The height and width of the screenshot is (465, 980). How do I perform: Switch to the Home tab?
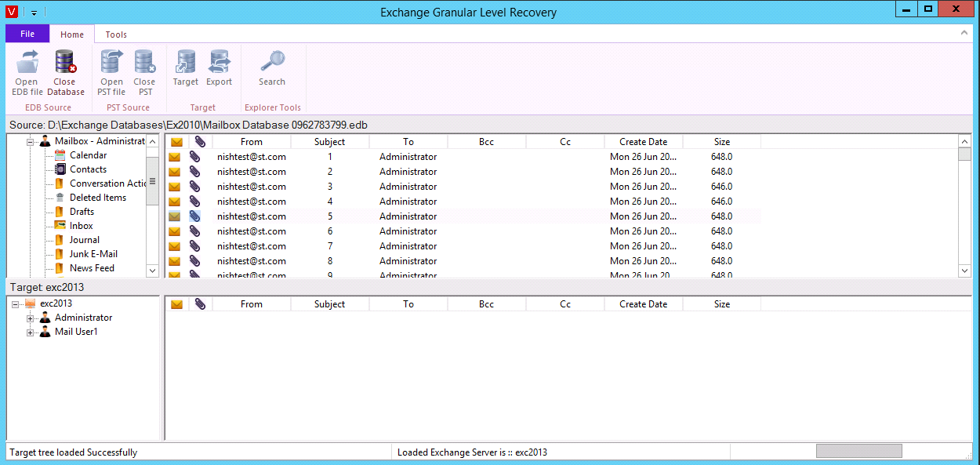coord(72,35)
